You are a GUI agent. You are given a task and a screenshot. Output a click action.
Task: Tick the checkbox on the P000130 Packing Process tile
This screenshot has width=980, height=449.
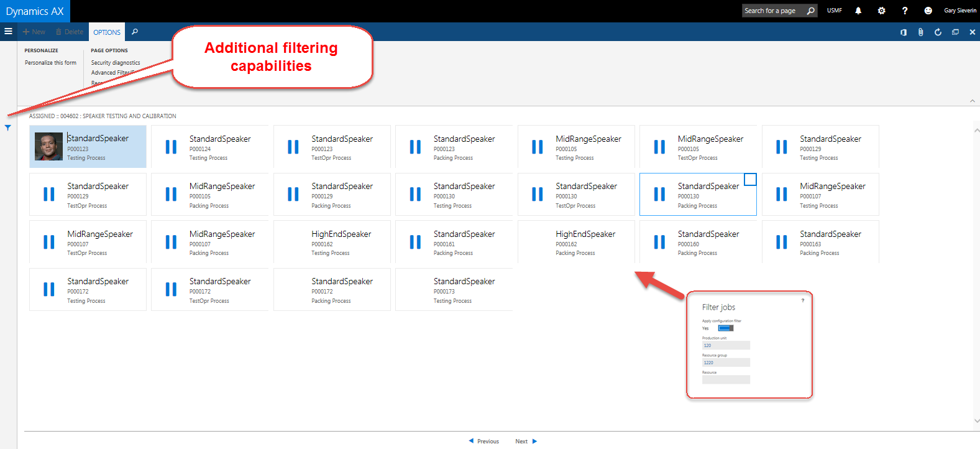pyautogui.click(x=750, y=180)
